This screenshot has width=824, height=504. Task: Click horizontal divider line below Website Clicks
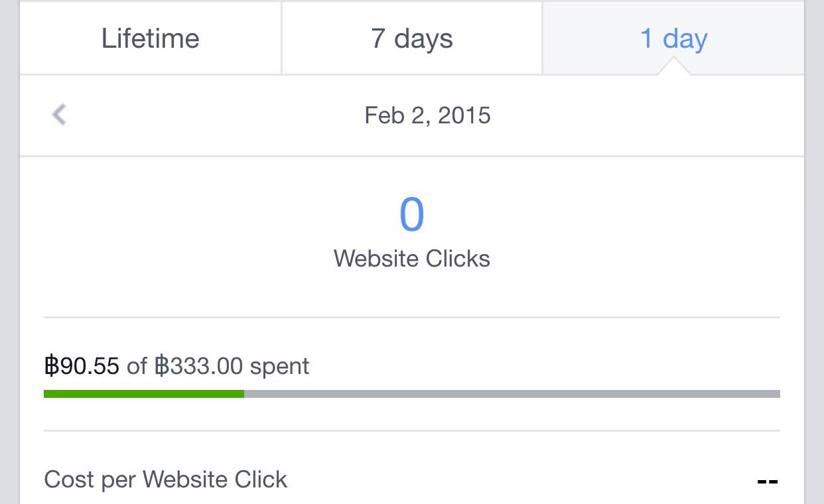pyautogui.click(x=411, y=317)
